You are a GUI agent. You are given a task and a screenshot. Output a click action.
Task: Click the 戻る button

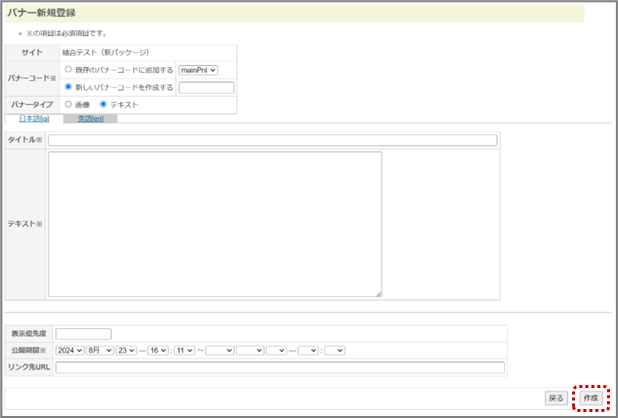click(556, 398)
